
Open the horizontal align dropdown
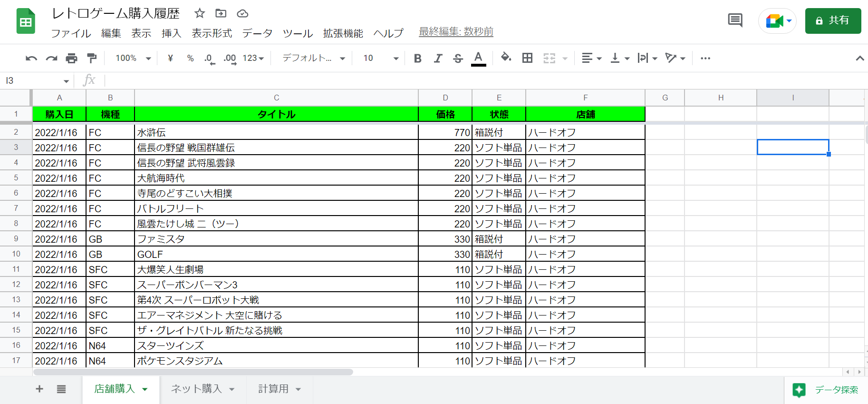(592, 58)
